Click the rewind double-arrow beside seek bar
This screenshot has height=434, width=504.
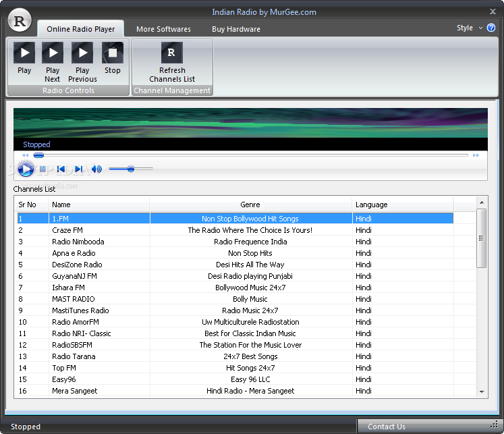(26, 155)
